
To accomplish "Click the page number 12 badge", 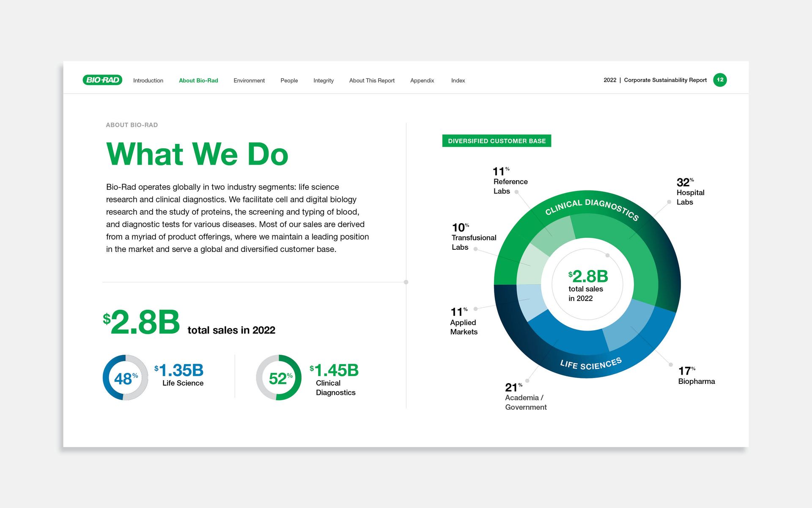I will click(x=720, y=80).
